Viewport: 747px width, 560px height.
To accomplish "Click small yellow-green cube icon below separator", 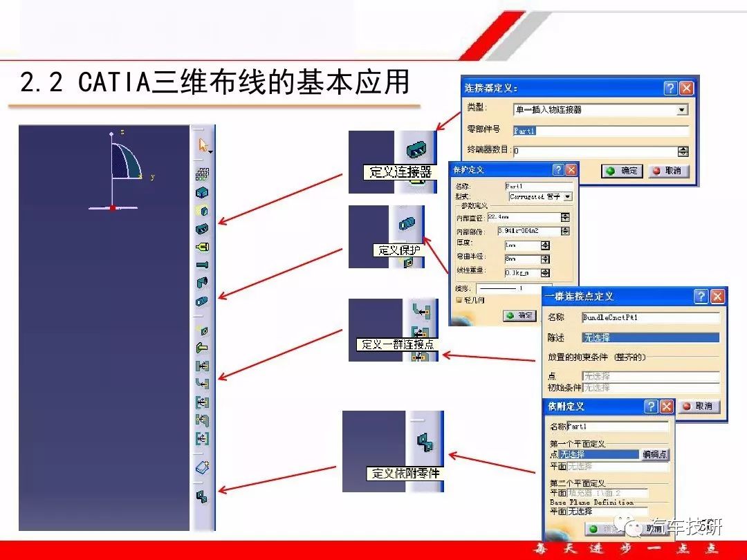I will [x=202, y=330].
